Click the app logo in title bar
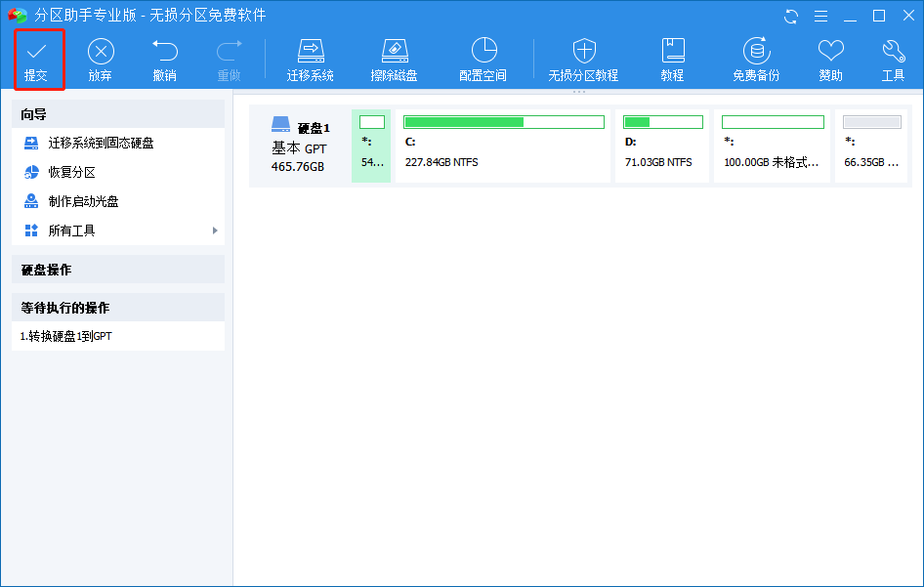Viewport: 924px width, 587px height. 17,16
